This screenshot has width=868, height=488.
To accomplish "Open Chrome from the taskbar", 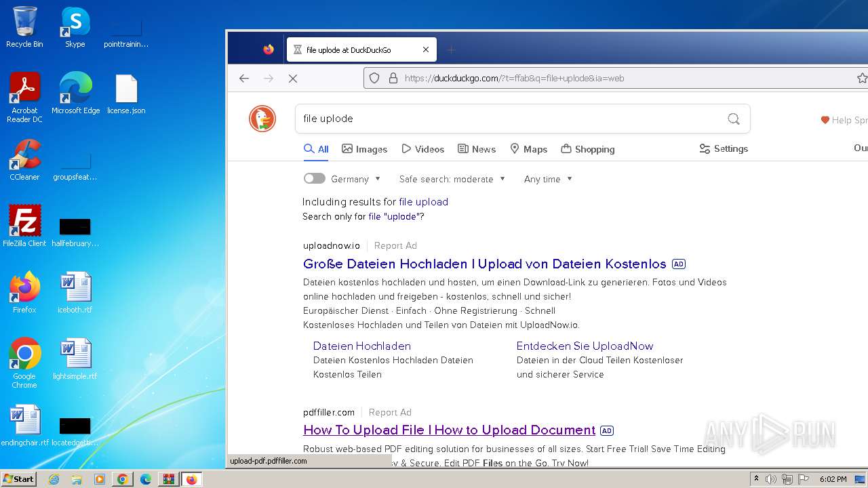I will click(122, 479).
